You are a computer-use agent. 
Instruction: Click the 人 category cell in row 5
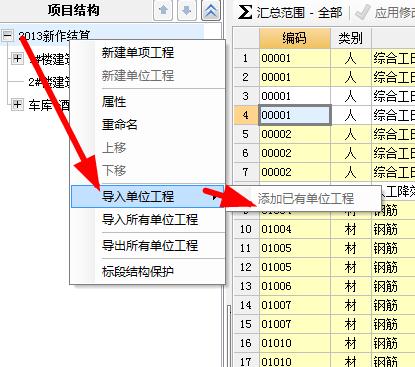[351, 134]
